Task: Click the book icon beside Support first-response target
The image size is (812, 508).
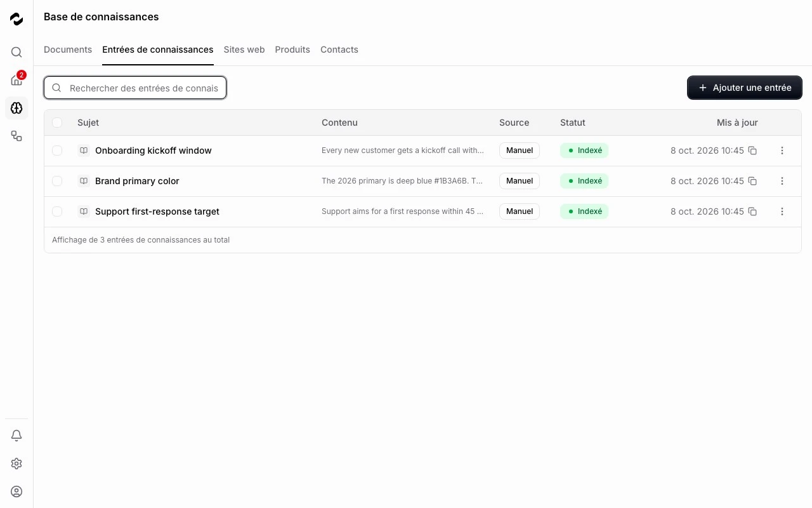Action: click(x=84, y=211)
